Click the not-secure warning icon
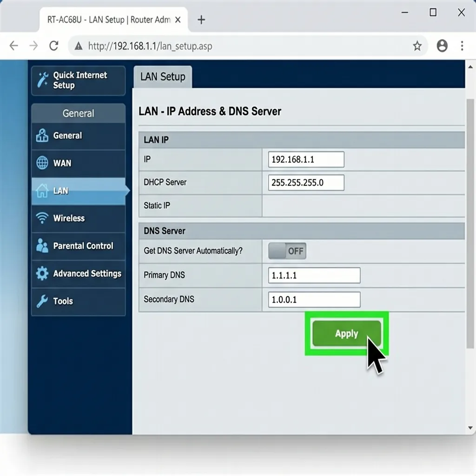This screenshot has width=476, height=476. (79, 46)
